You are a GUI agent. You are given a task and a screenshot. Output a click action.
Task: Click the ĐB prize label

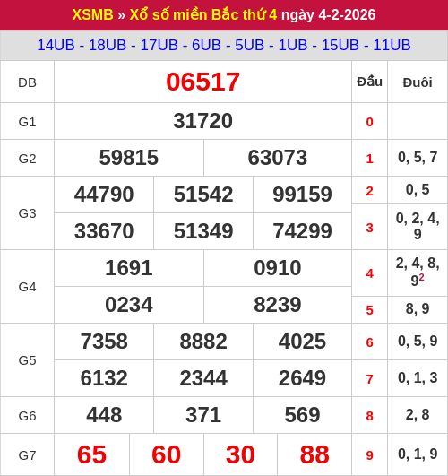(27, 82)
